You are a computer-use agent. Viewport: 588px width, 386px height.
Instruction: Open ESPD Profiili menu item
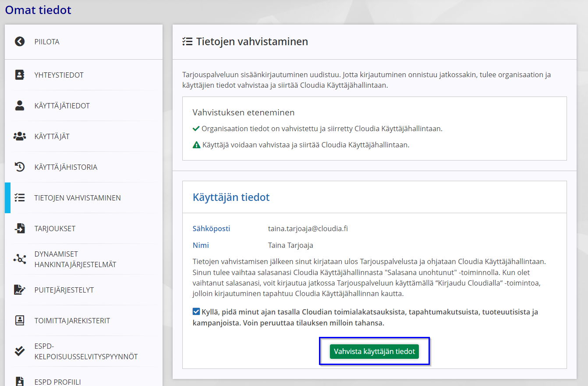pyautogui.click(x=84, y=377)
